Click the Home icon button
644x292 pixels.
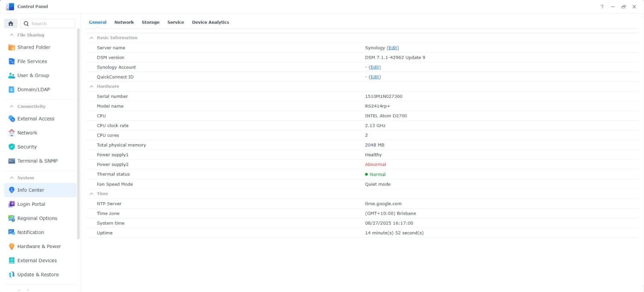tap(11, 24)
